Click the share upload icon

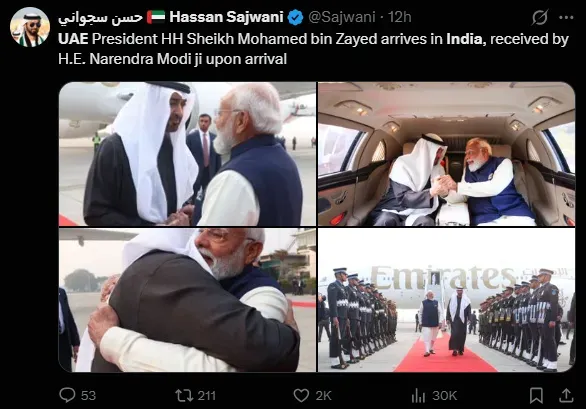566,395
